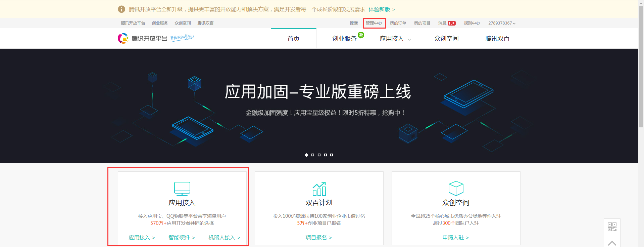
Task: Click the 双百计划 chart icon
Action: coord(319,189)
